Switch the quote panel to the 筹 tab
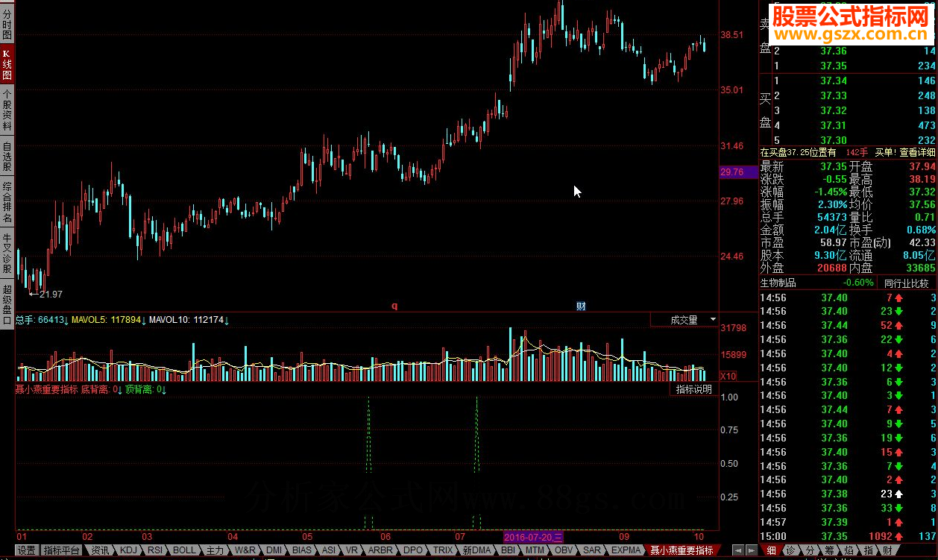 pos(829,550)
